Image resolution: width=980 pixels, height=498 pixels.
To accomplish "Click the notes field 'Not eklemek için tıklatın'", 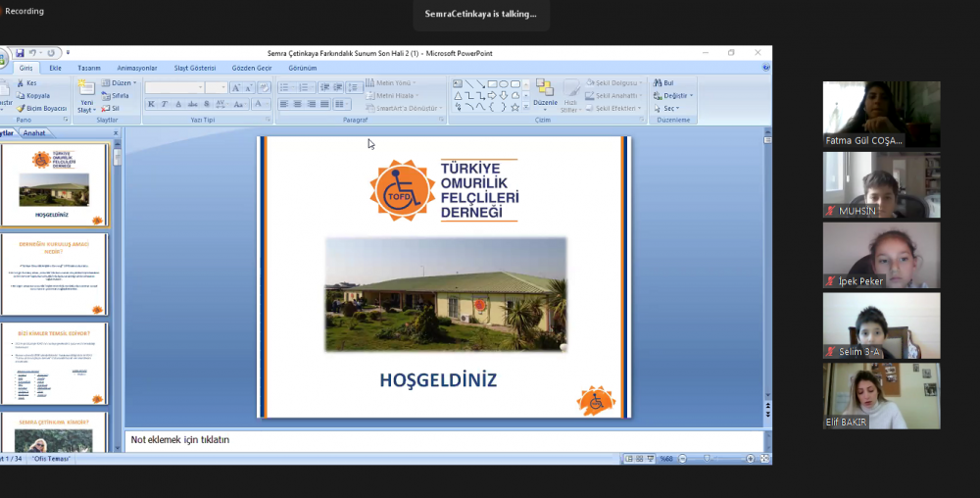I will tap(444, 440).
